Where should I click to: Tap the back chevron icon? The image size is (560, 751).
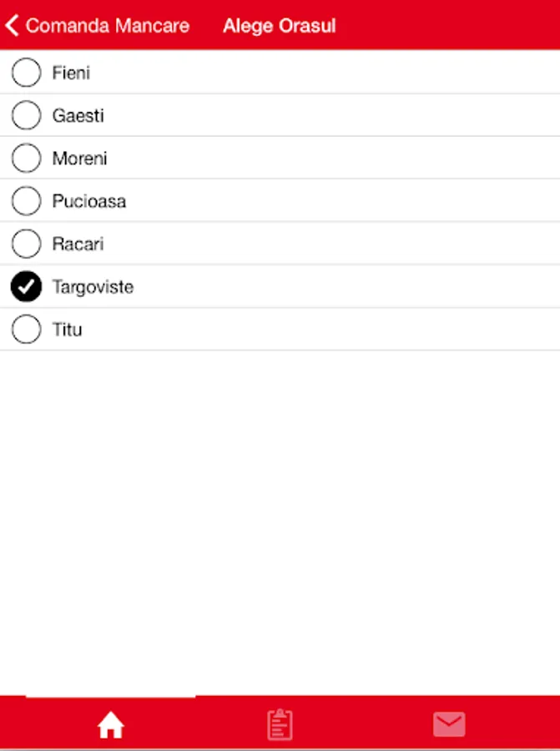pos(12,26)
